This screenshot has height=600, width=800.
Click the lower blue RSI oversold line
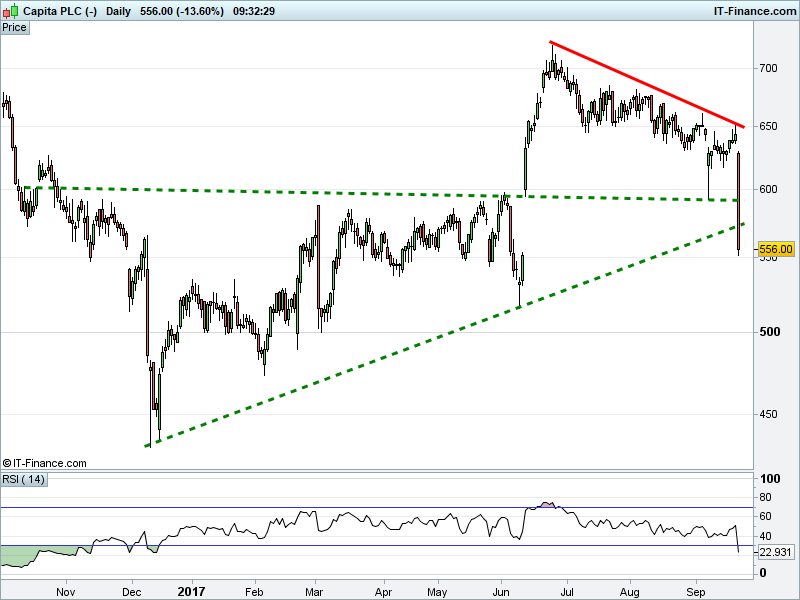pos(377,545)
